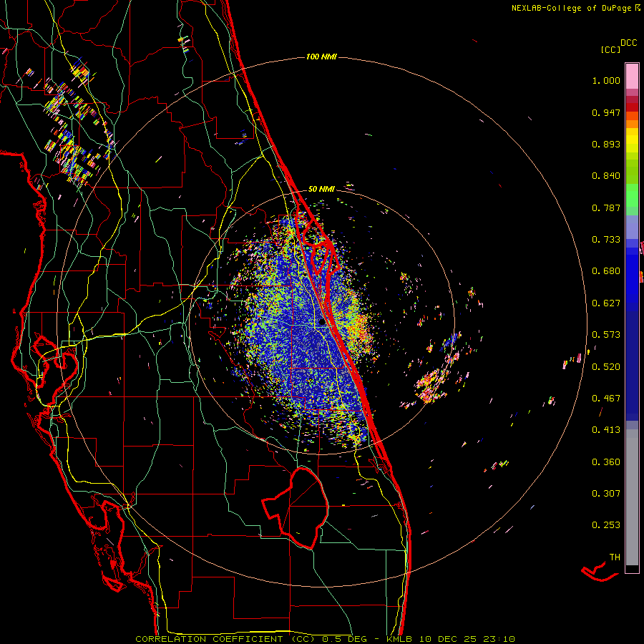The height and width of the screenshot is (644, 644).
Task: Select the 0.893 scale value
Action: pyautogui.click(x=606, y=144)
